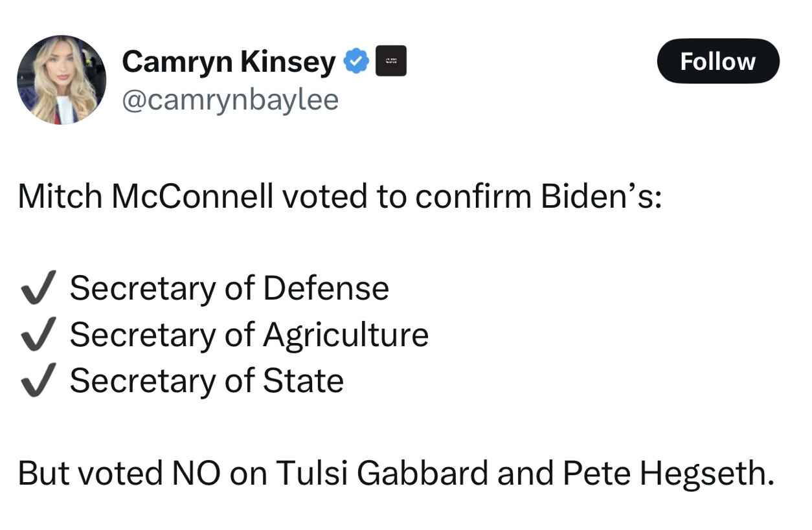Click the @camrynbaylee handle
Screen dimensions: 812x530
(230, 101)
